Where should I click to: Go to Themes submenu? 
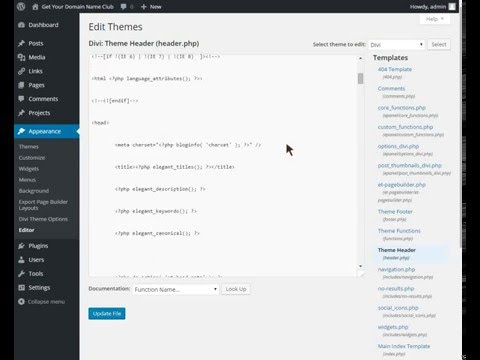[x=29, y=147]
